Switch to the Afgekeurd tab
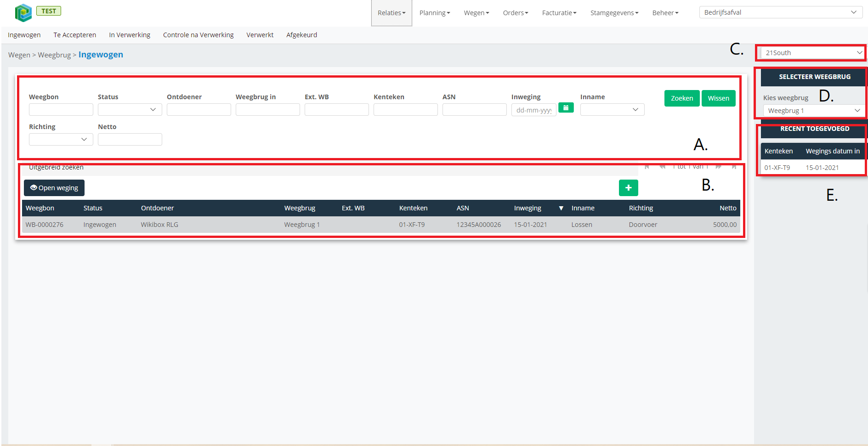The image size is (868, 446). point(302,35)
